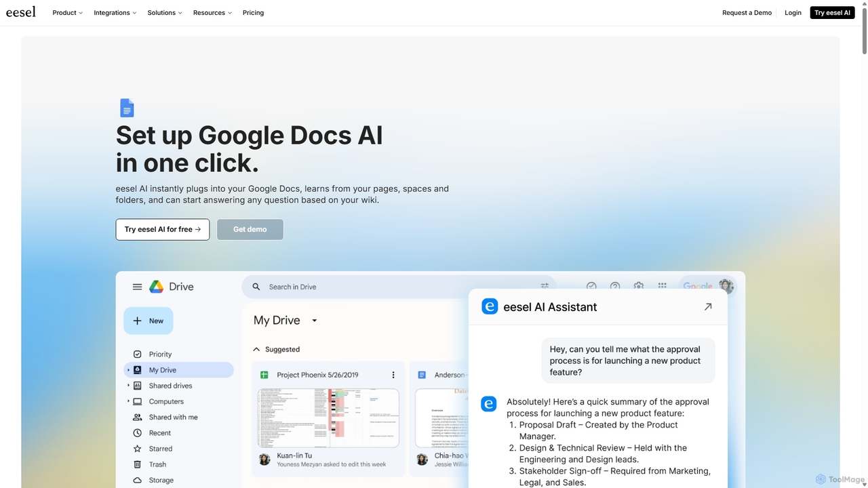This screenshot has height=488, width=868.
Task: Click the Google Drive logo
Action: [157, 287]
